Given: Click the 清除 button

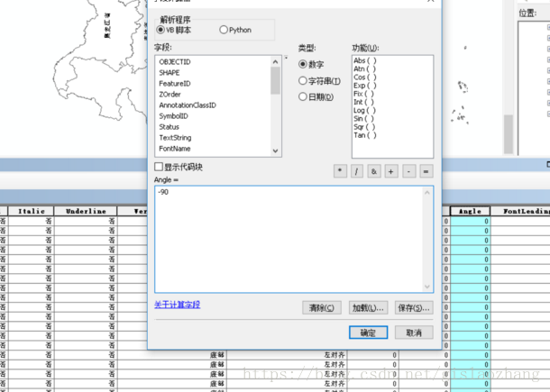Looking at the screenshot, I should pos(322,308).
